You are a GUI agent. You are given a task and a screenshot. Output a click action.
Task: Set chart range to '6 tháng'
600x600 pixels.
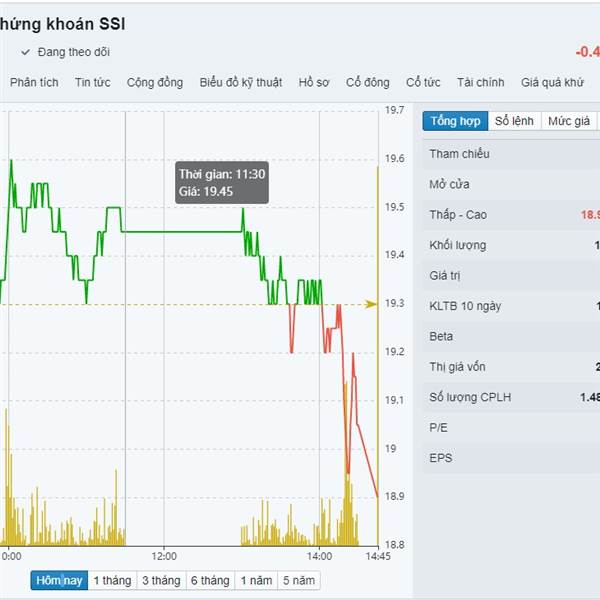210,580
